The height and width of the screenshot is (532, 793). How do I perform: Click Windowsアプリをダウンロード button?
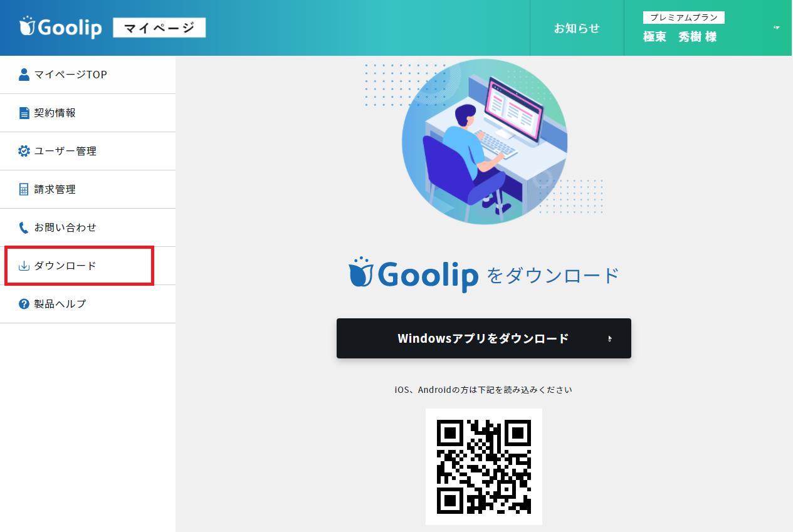[x=483, y=338]
